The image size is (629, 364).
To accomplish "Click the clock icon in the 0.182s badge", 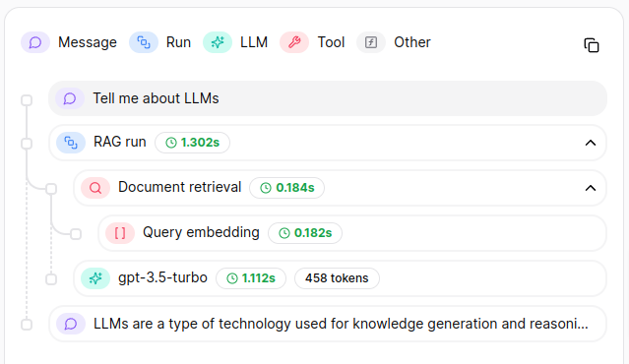I will tap(284, 233).
